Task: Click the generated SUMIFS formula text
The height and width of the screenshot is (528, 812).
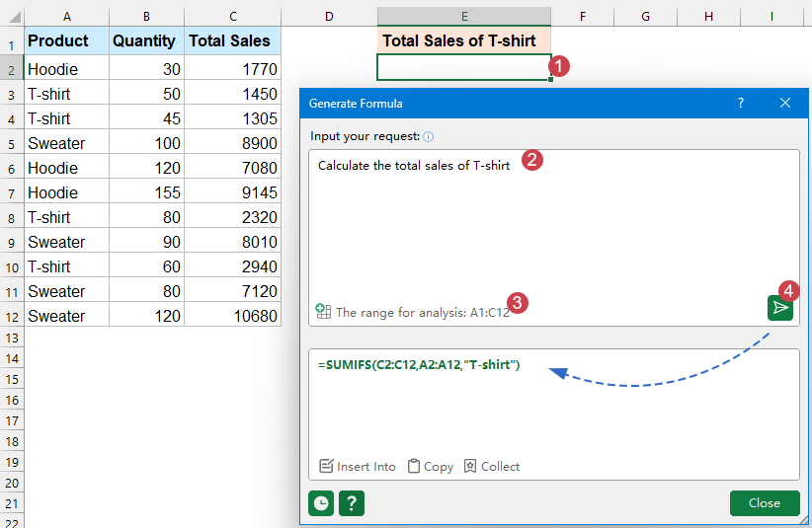Action: pos(419,365)
